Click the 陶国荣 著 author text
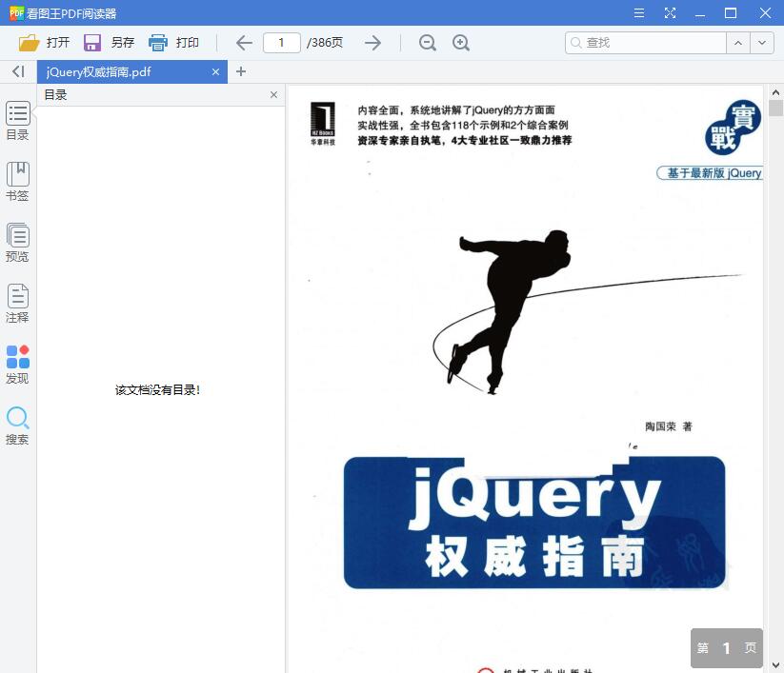 click(669, 426)
